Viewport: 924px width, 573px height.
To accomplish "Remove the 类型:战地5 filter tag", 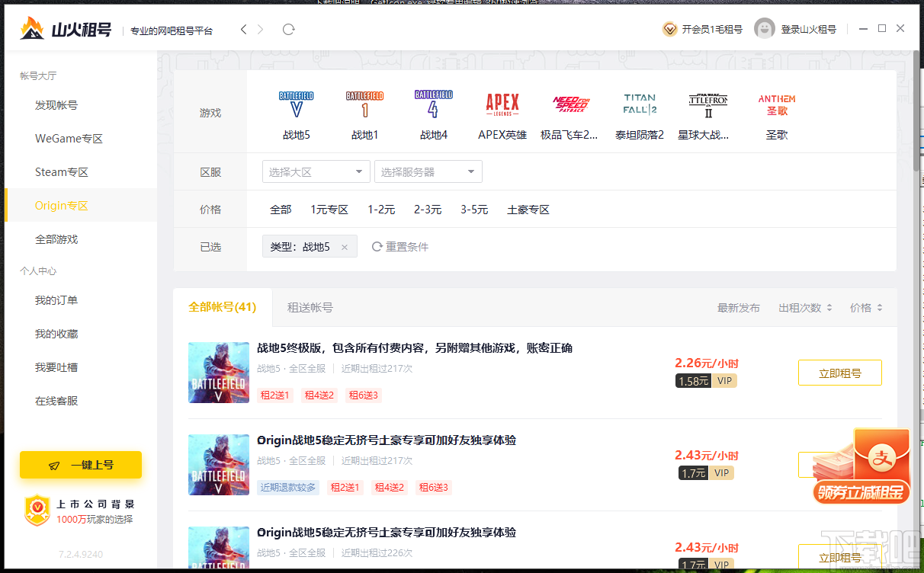I will [345, 247].
